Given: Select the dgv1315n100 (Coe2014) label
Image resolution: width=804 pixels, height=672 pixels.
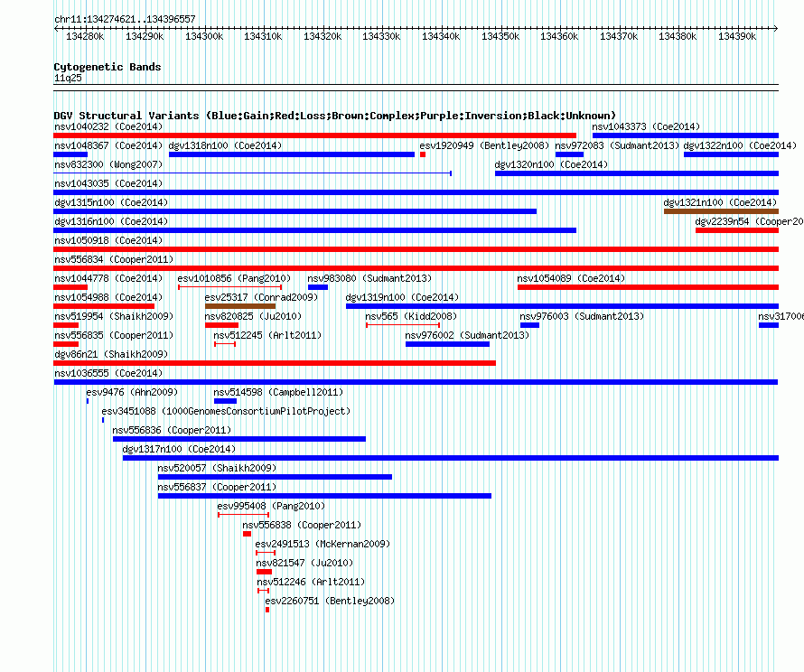Looking at the screenshot, I should (111, 202).
